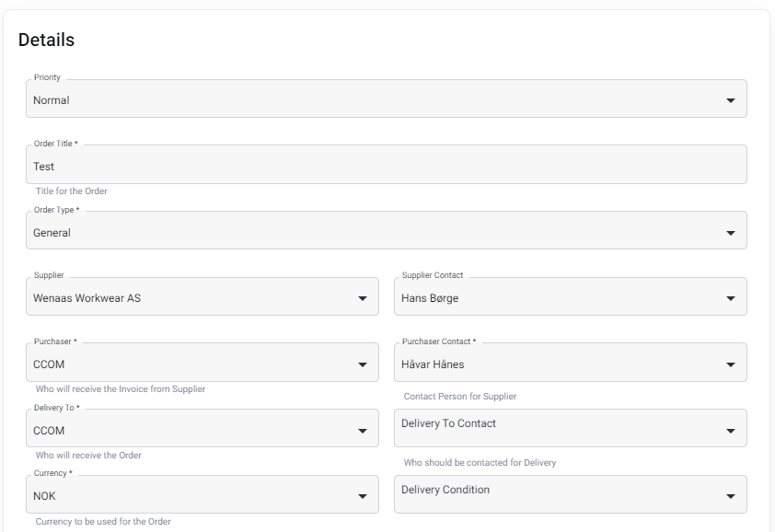The width and height of the screenshot is (775, 532).
Task: Select the Delivery To Contact field
Action: coord(571,428)
